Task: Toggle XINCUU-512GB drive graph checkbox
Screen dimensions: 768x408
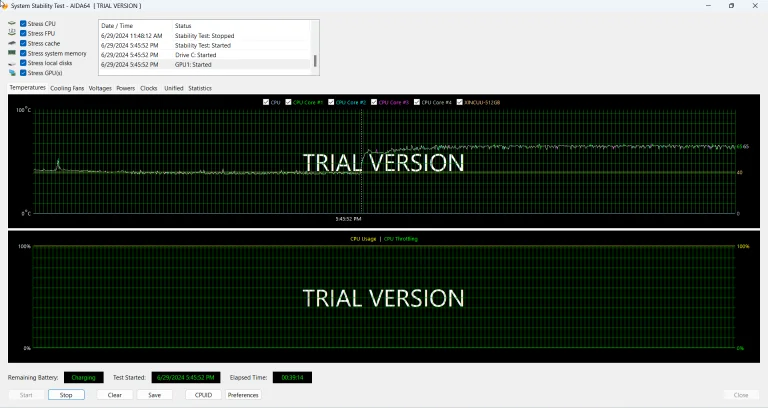Action: pos(459,102)
